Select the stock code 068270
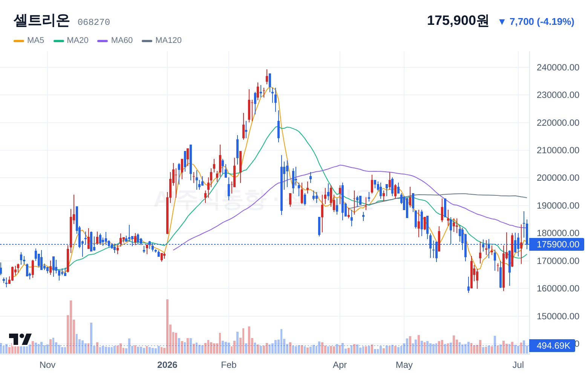The height and width of the screenshot is (375, 588). (x=94, y=22)
